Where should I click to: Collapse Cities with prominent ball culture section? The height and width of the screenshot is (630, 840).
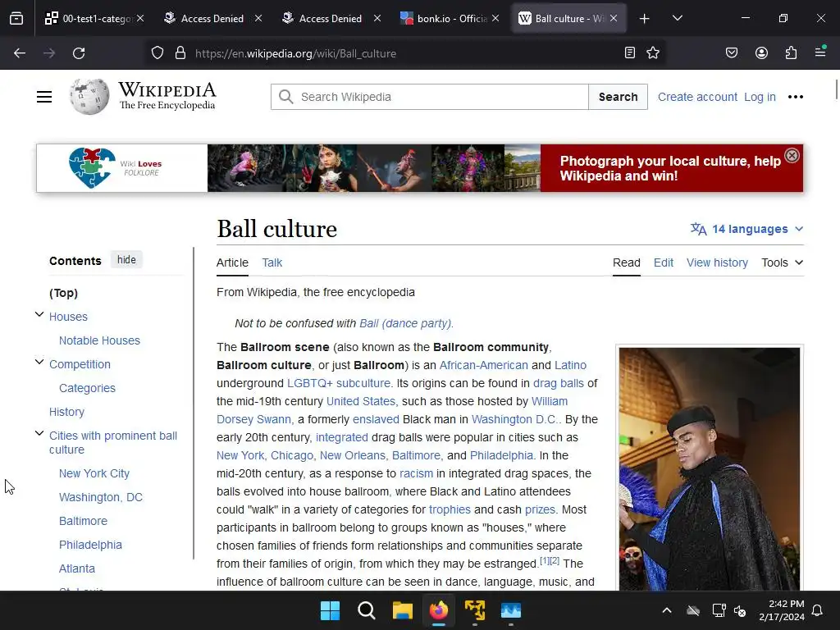[39, 433]
